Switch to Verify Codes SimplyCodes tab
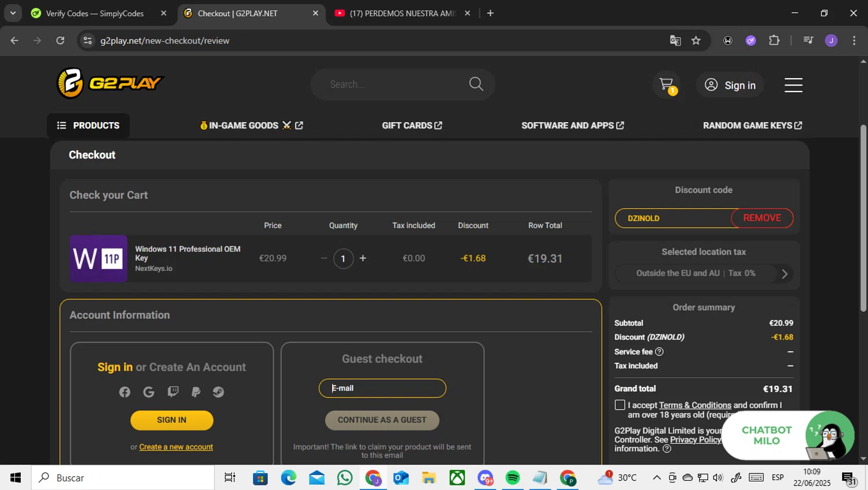Image resolution: width=868 pixels, height=490 pixels. tap(95, 13)
